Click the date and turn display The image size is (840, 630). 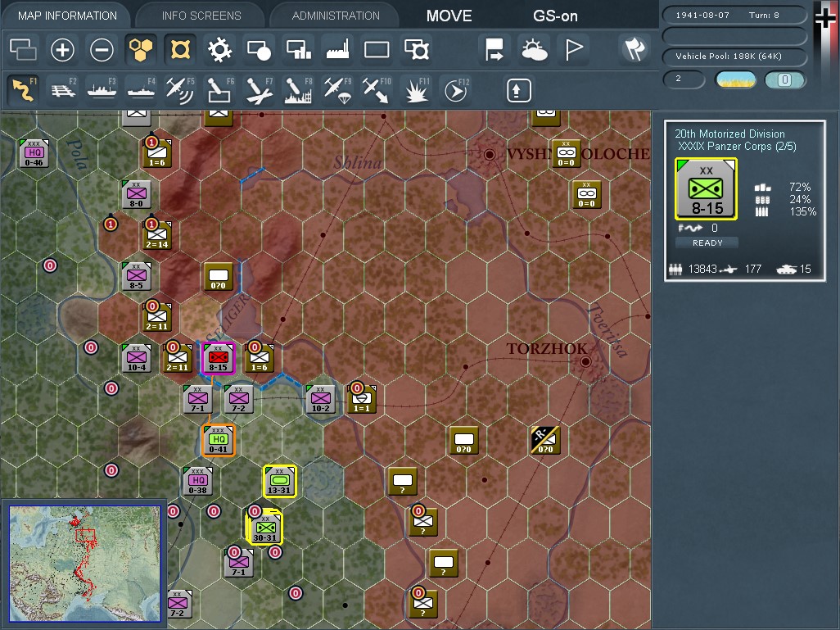point(734,15)
